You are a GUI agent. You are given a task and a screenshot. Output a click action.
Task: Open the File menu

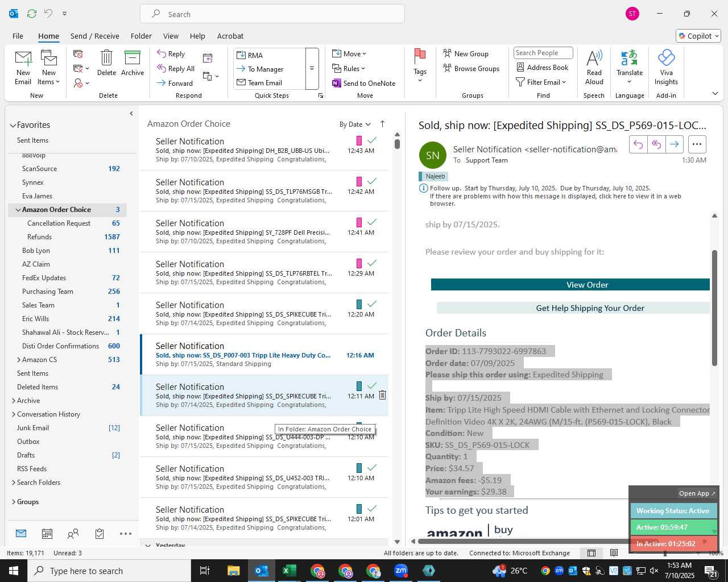click(18, 36)
